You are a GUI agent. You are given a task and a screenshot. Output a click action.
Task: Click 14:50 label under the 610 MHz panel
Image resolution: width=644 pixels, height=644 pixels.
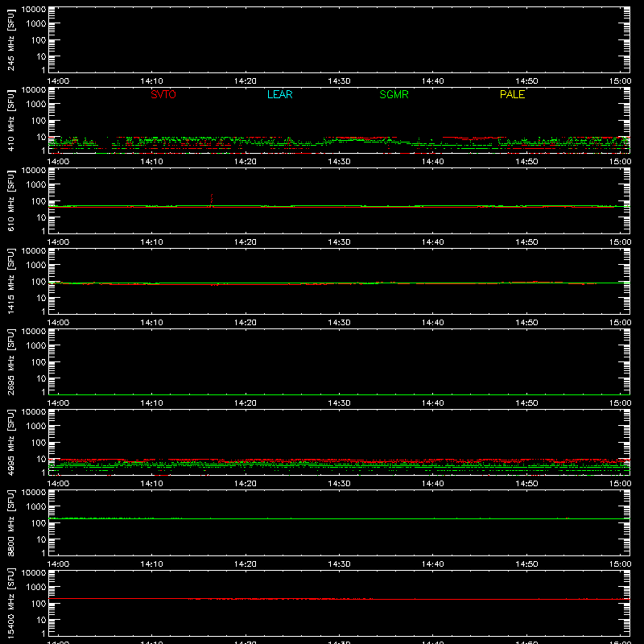pos(526,242)
